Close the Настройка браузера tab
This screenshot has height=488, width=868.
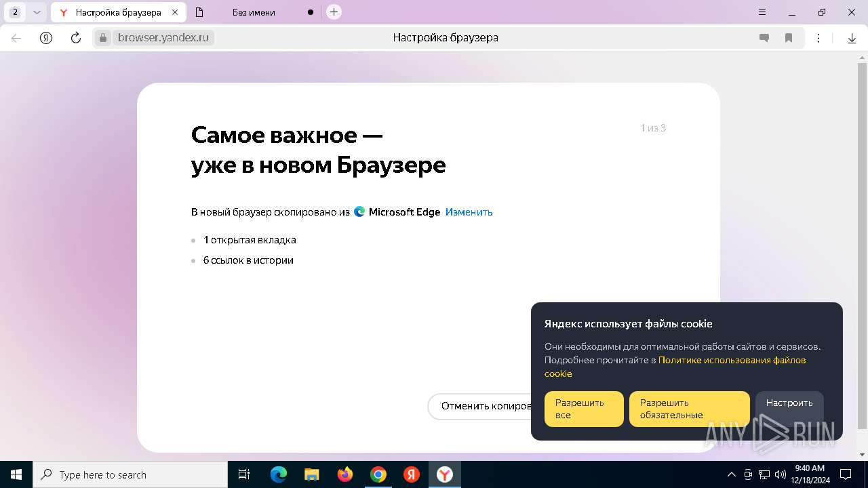[175, 12]
